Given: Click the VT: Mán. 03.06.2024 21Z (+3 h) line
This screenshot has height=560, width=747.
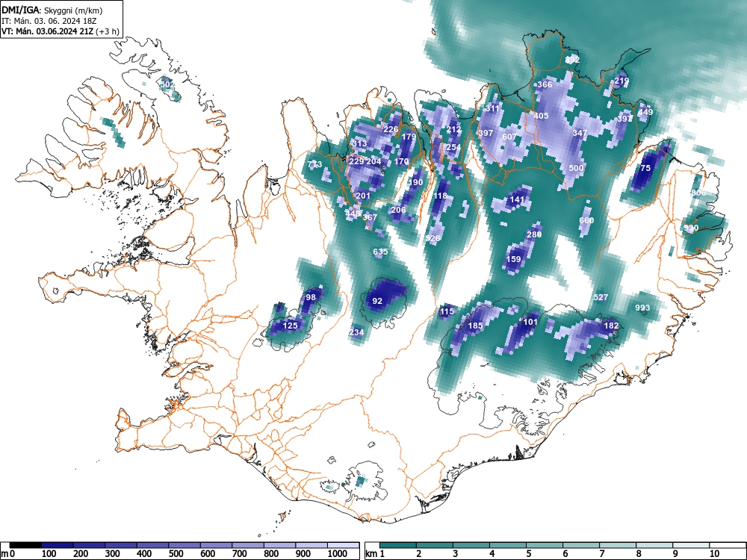Looking at the screenshot, I should pyautogui.click(x=60, y=31).
